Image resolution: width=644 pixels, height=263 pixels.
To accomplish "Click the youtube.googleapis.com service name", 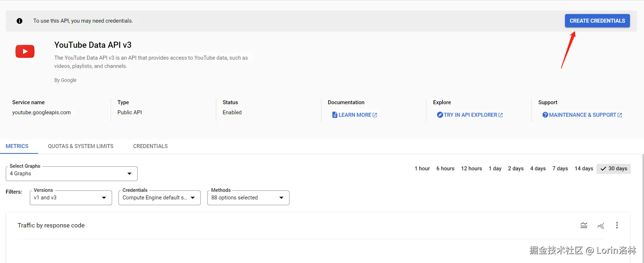I will [x=41, y=112].
